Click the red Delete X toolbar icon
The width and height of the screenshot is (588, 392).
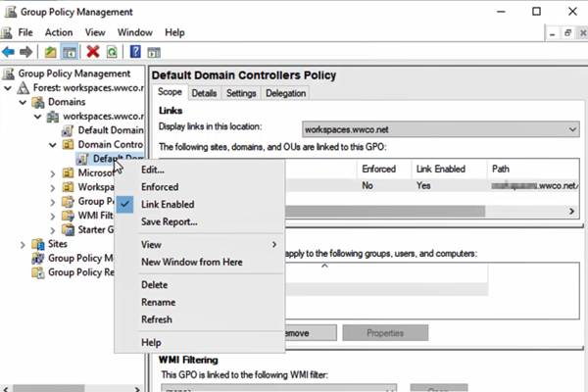(x=93, y=51)
